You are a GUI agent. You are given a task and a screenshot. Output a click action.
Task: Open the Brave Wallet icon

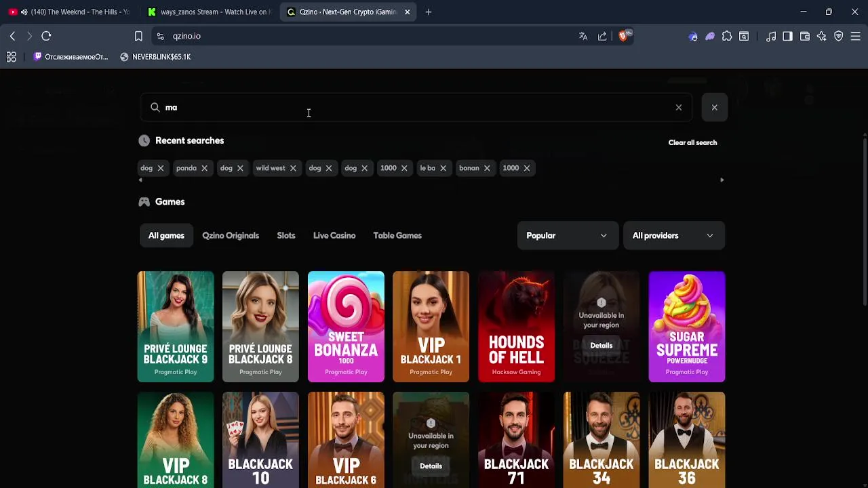pyautogui.click(x=805, y=36)
